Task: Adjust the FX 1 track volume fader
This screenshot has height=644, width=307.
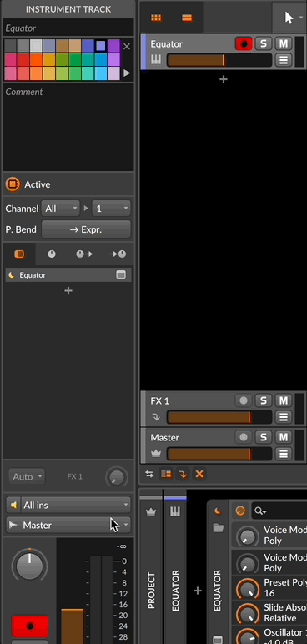Action: pyautogui.click(x=219, y=417)
